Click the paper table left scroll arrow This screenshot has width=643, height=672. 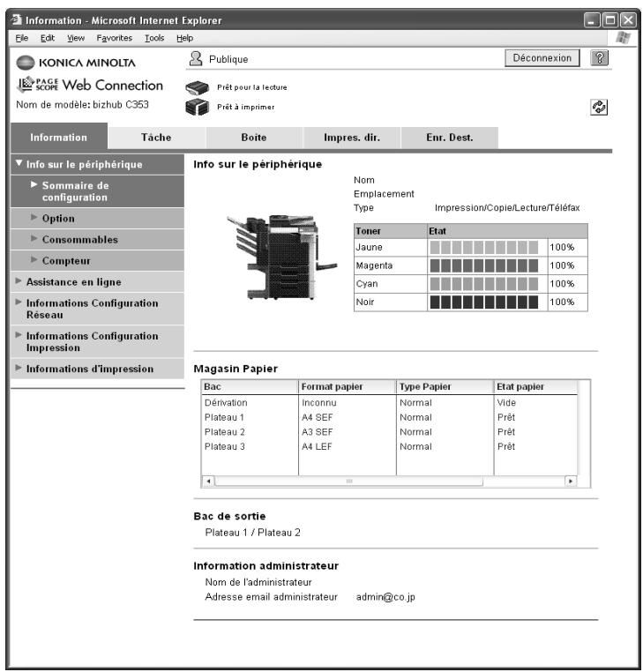click(208, 481)
